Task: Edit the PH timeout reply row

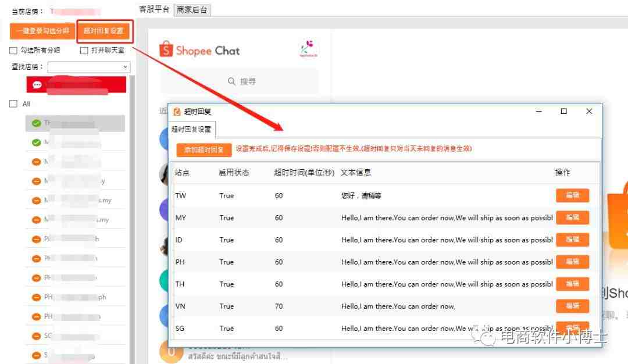Action: pyautogui.click(x=572, y=262)
